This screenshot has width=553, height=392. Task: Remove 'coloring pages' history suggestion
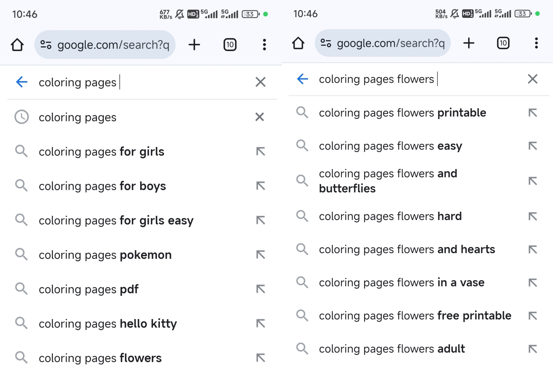[260, 117]
